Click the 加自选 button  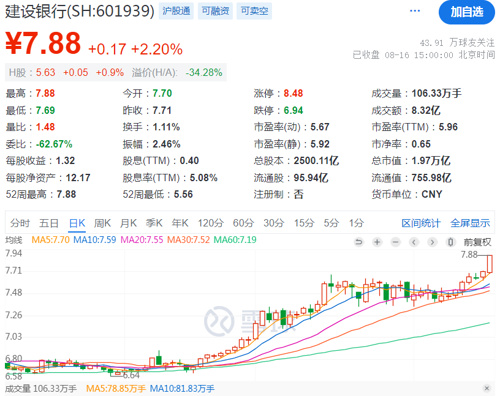coord(467,12)
